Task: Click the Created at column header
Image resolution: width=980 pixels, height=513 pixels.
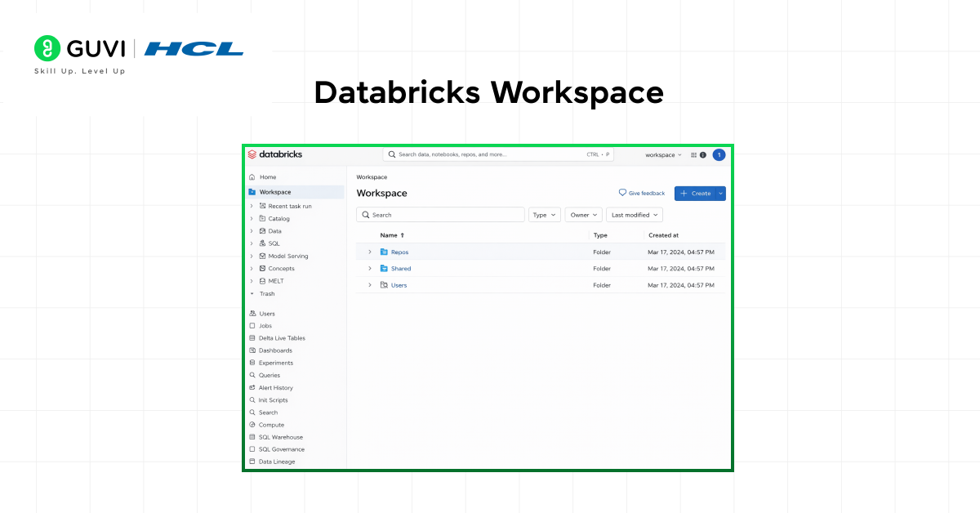Action: point(663,235)
